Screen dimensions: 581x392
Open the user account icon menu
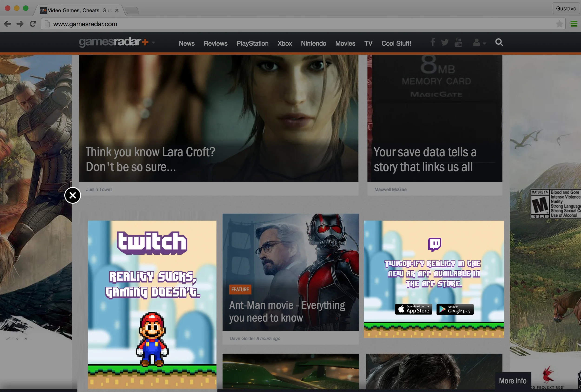coord(479,43)
